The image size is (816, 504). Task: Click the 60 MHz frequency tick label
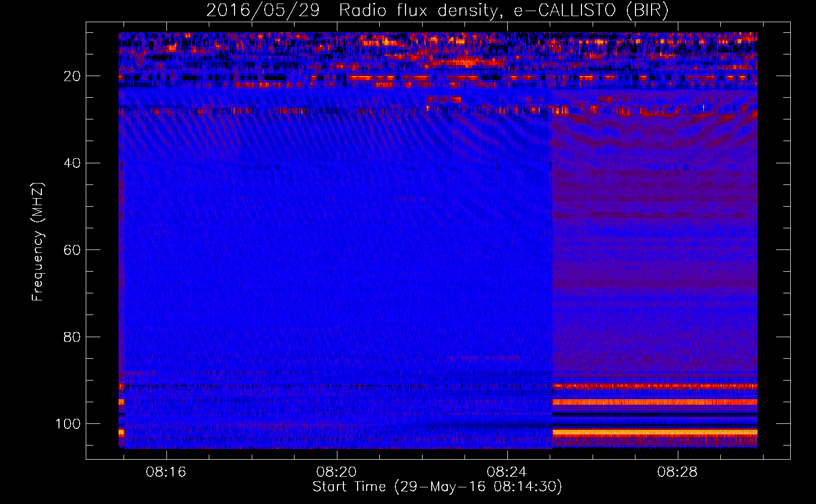coord(72,250)
